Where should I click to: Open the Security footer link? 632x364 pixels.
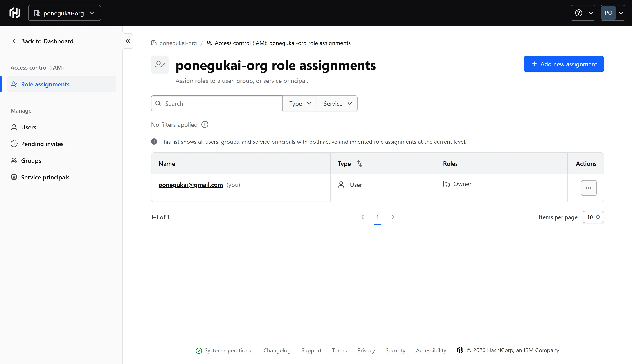(x=395, y=350)
